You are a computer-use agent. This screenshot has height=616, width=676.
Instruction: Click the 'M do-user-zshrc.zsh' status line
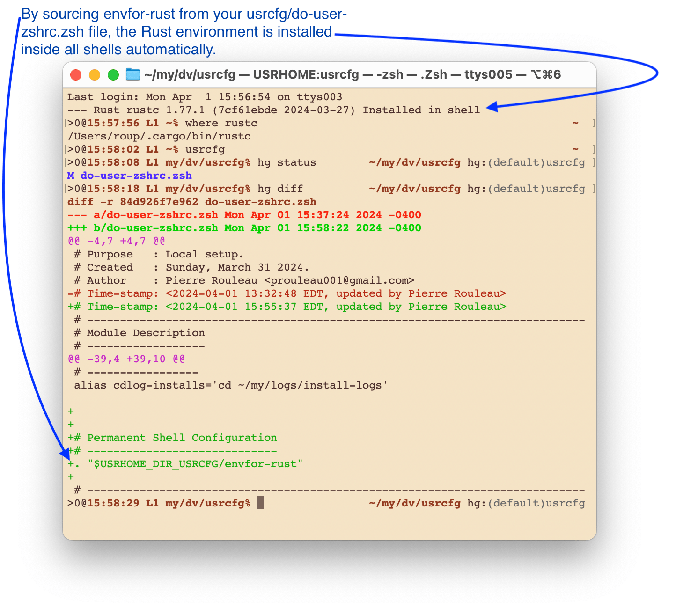[129, 176]
